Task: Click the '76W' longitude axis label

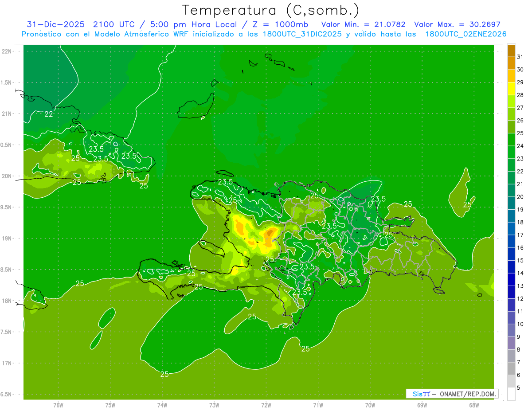Action: tap(58, 405)
